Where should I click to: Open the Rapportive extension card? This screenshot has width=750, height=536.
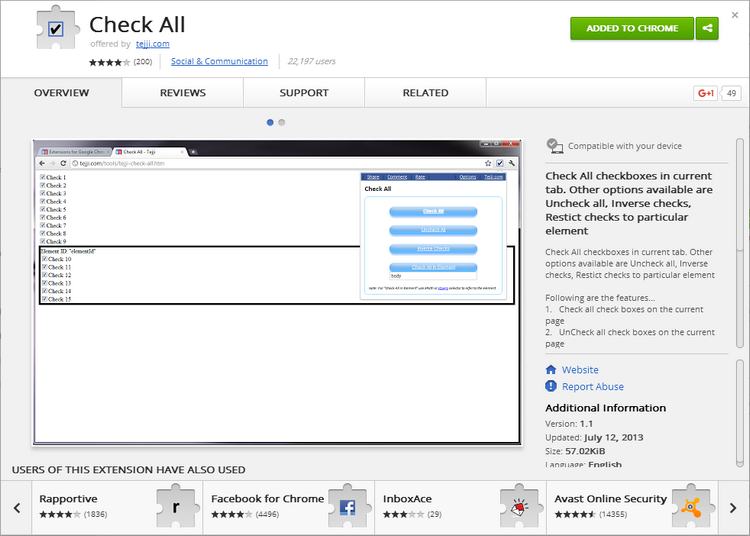pos(117,508)
